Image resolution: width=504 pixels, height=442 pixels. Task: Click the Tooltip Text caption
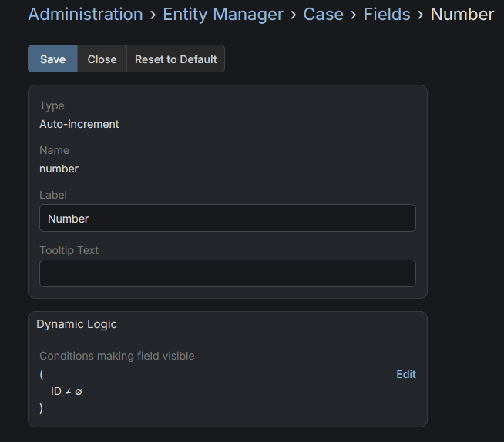coord(69,250)
